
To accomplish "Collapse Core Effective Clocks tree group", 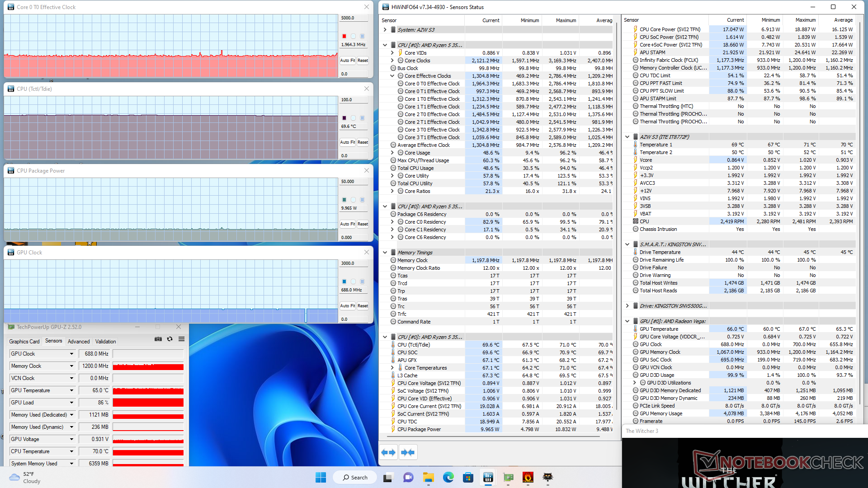I will coord(392,76).
